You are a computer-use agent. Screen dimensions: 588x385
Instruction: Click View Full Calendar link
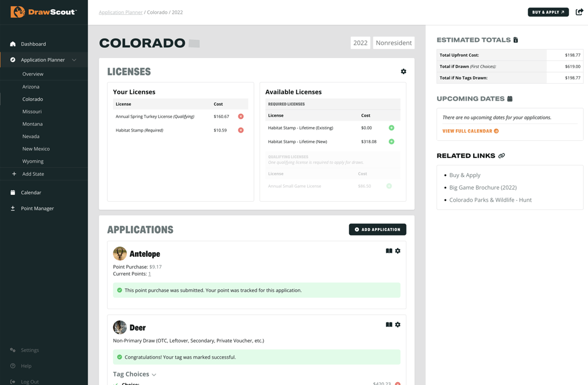click(x=471, y=131)
